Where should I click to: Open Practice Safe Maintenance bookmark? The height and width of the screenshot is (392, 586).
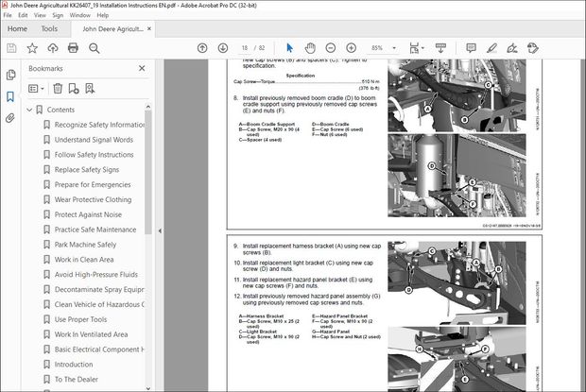pos(95,230)
